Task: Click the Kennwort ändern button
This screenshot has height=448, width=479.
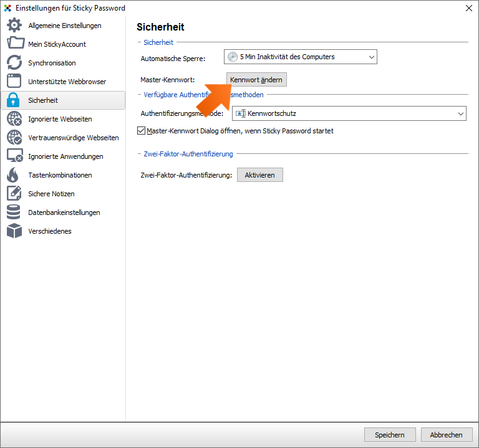Action: click(x=256, y=80)
